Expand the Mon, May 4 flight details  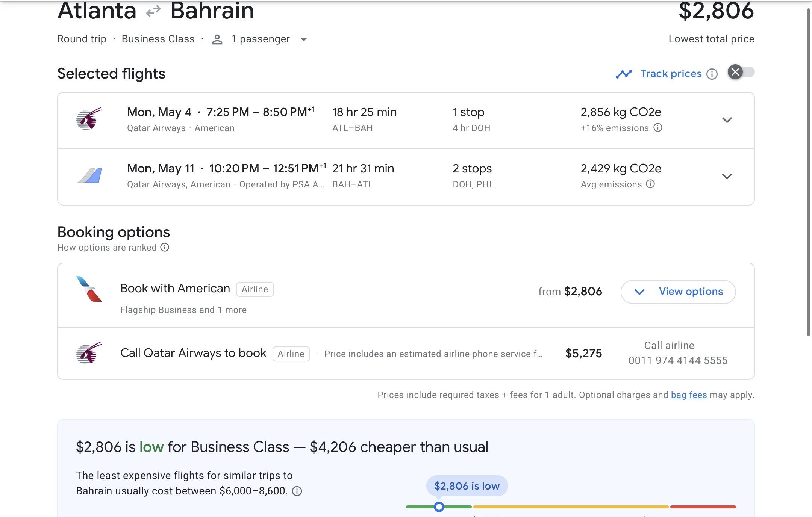(x=727, y=120)
